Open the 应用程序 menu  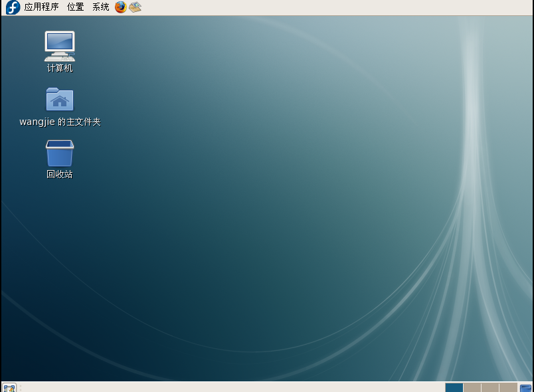40,7
